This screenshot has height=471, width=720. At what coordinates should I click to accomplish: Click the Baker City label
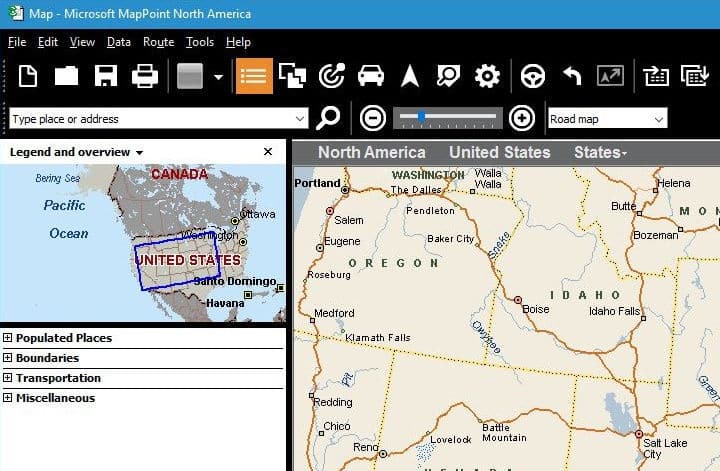(450, 239)
